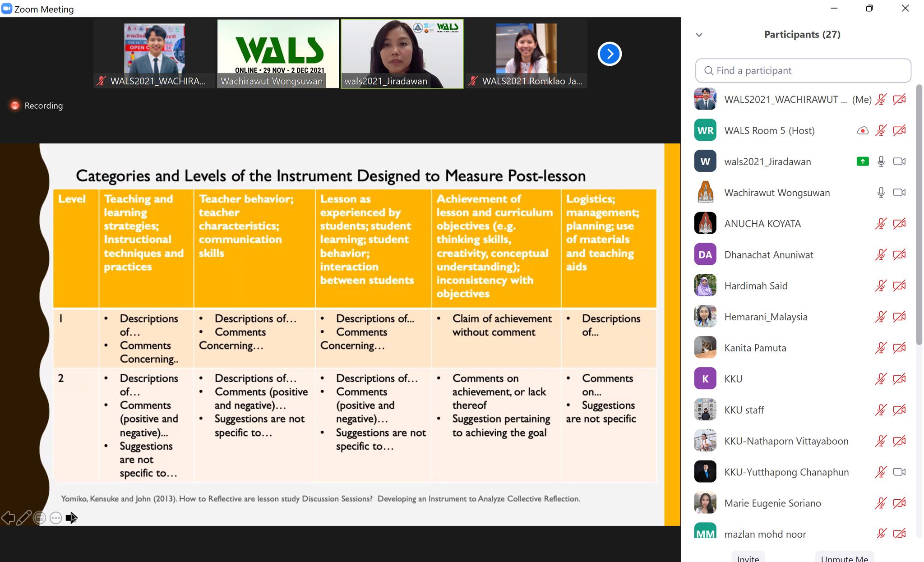Toggle KKU-Yutthapong Chanaphun's camera icon
The height and width of the screenshot is (562, 924).
(x=899, y=472)
